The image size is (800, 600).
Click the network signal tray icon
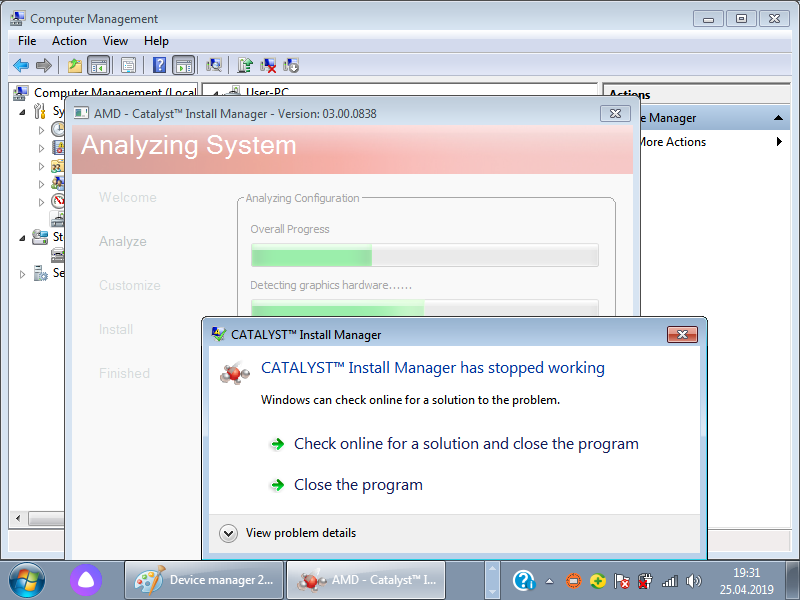(x=670, y=581)
